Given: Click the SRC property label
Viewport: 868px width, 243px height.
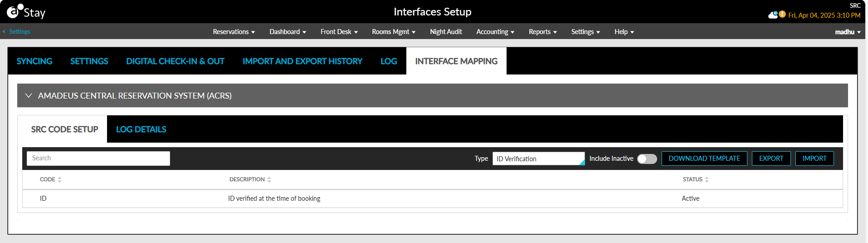Looking at the screenshot, I should click(855, 5).
